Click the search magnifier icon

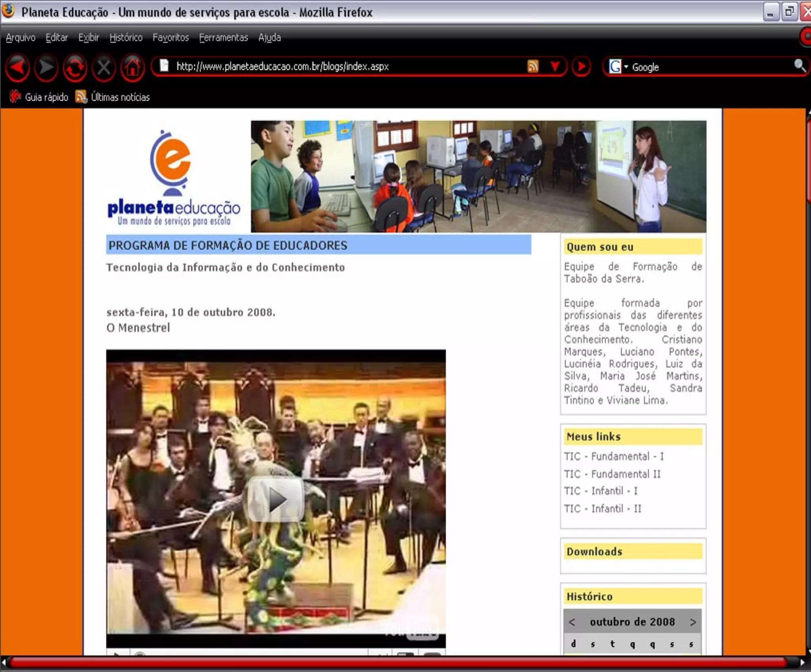799,66
